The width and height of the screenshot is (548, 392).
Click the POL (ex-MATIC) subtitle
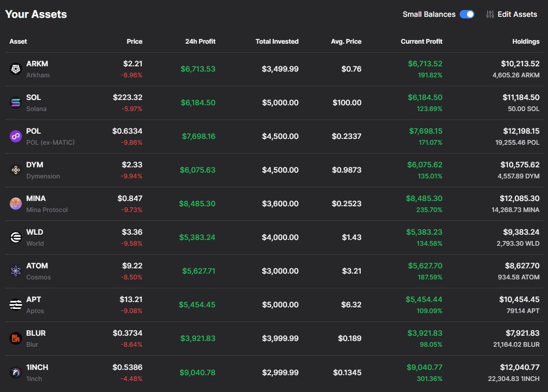pos(50,143)
